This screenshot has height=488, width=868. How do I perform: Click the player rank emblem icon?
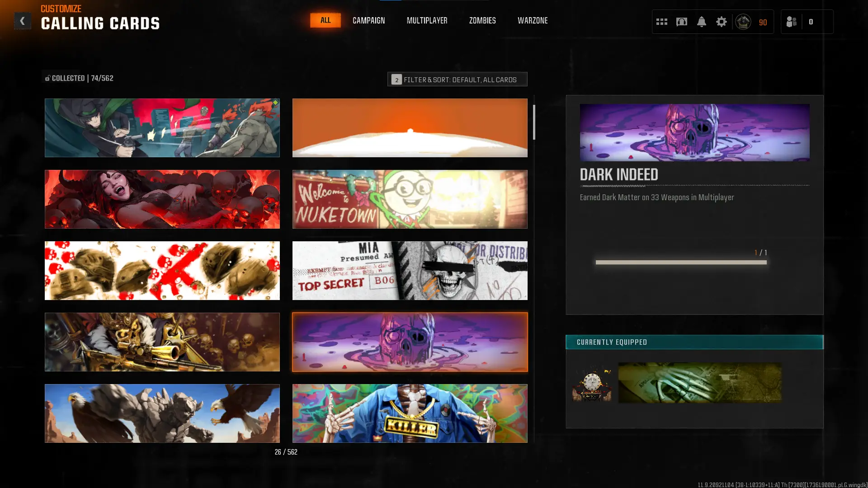coord(743,22)
